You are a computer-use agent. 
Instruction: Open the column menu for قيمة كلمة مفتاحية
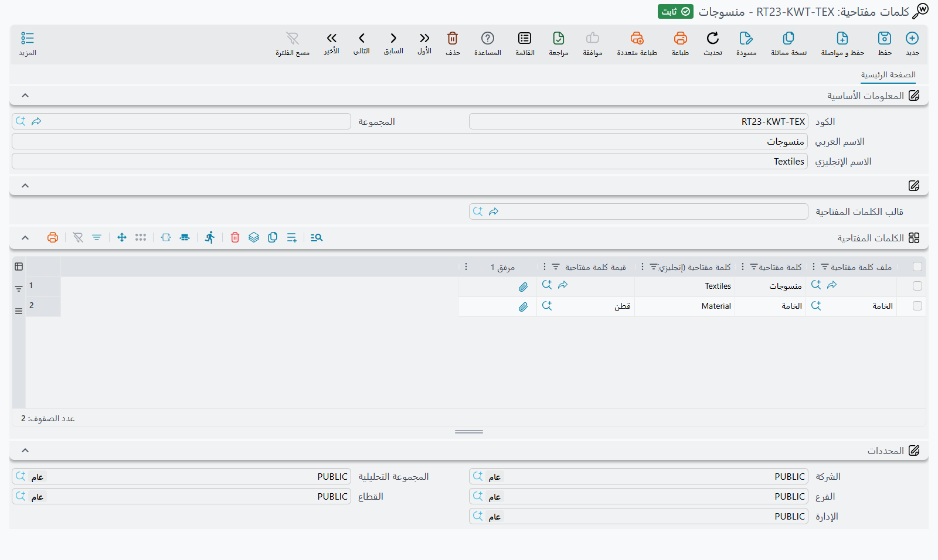(x=545, y=267)
